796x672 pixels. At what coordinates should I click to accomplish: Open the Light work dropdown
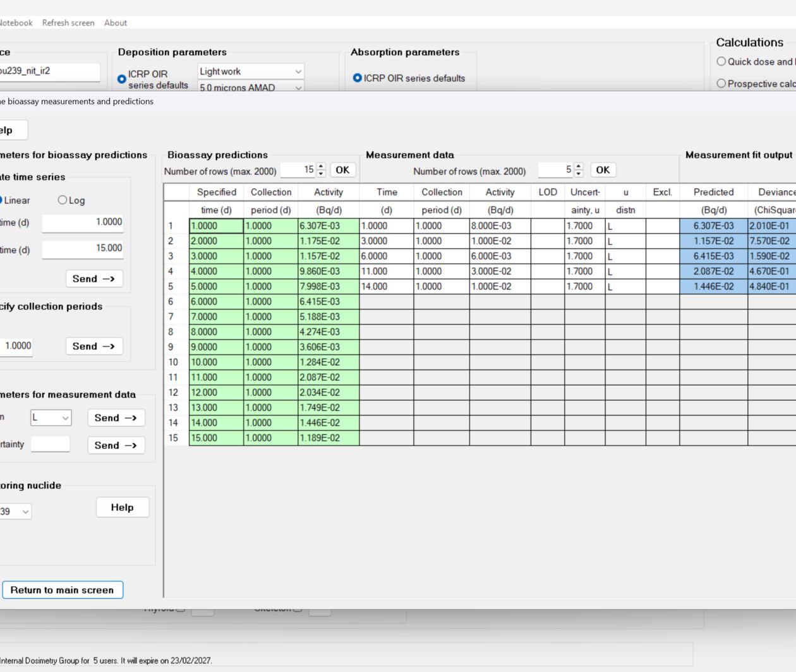(251, 71)
